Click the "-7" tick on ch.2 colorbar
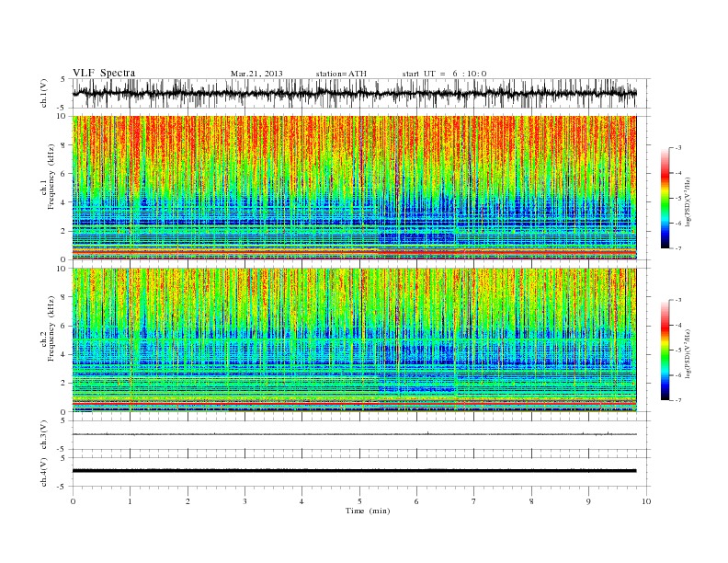 pyautogui.click(x=677, y=400)
